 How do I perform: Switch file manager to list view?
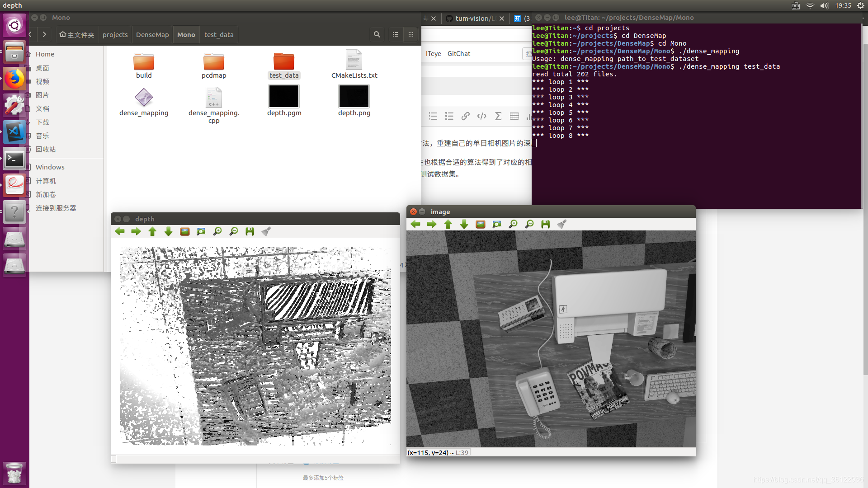point(395,34)
